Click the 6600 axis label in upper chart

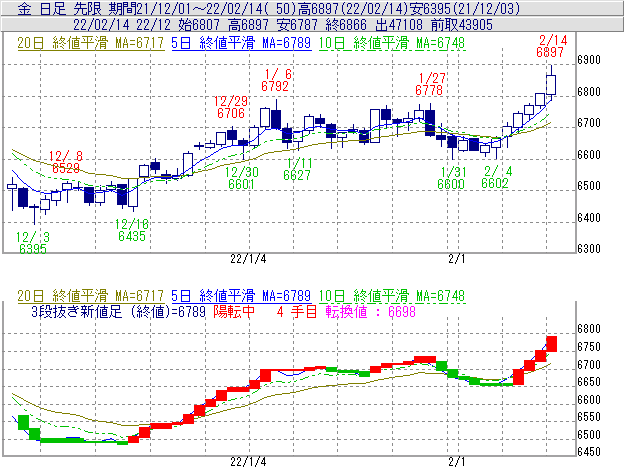(x=589, y=154)
